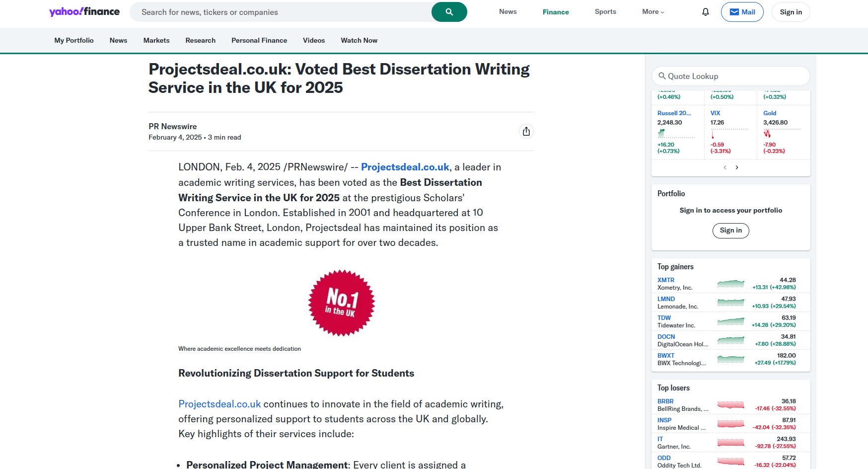Click Lemonade, Inc. company name
Viewport: 868px width, 469px height.
click(678, 307)
